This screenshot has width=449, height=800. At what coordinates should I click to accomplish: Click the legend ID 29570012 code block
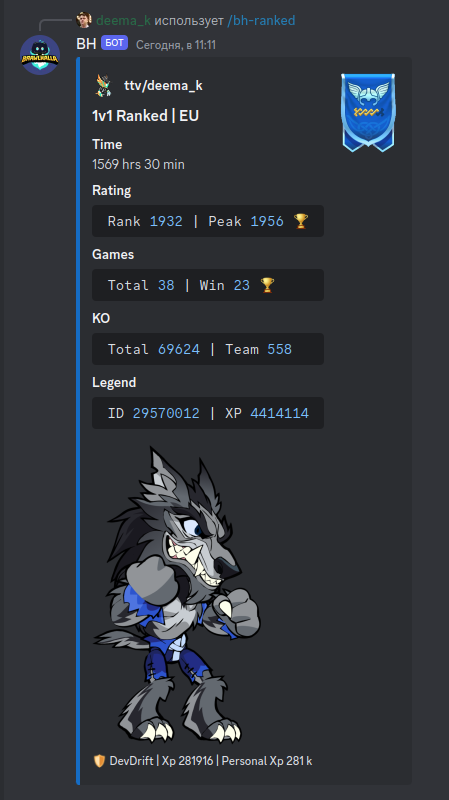tap(208, 413)
